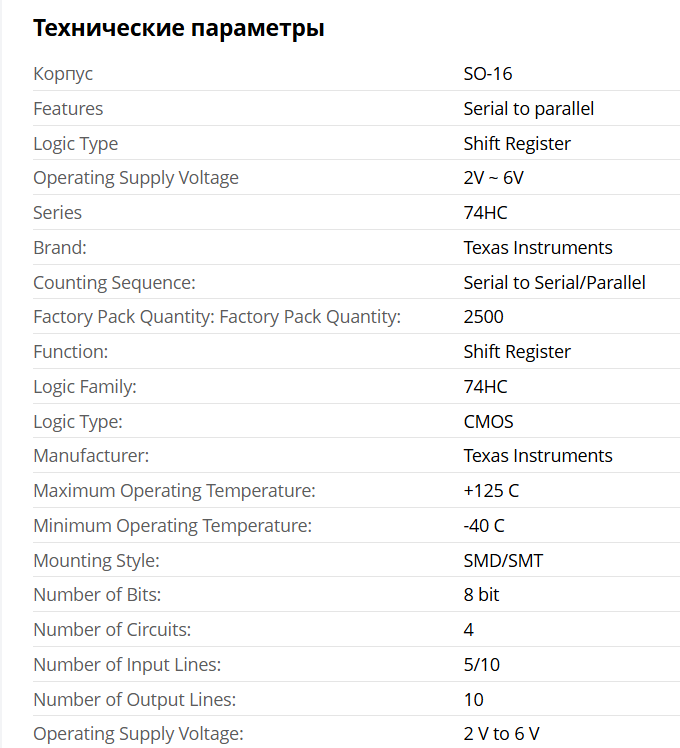Select the "Features" row label
The height and width of the screenshot is (748, 680).
(x=68, y=109)
